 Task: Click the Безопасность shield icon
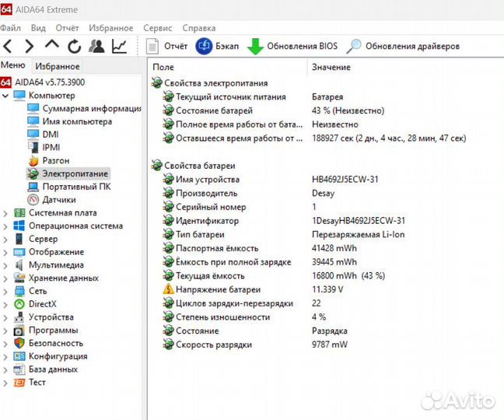point(19,343)
